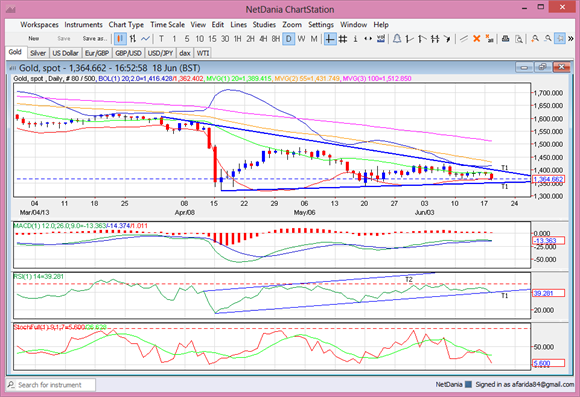Switch to 8H time scale
Image resolution: width=580 pixels, height=397 pixels.
tap(276, 38)
